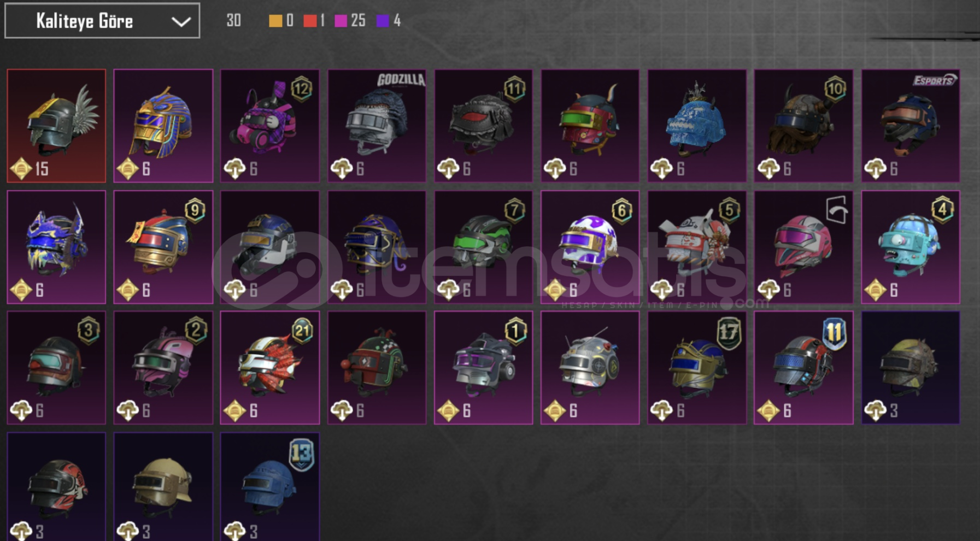The image size is (980, 541).
Task: Select the golden pharaoh helmet
Action: coord(163,126)
